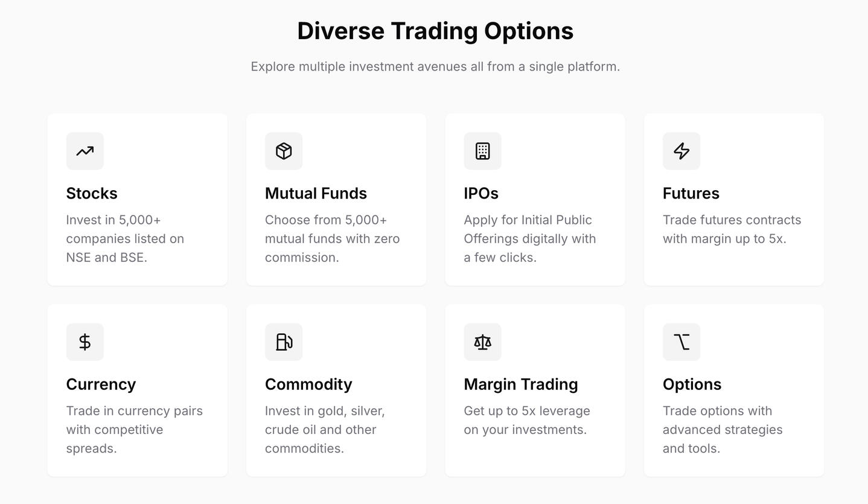Click the Mutual Funds box icon

(x=284, y=151)
